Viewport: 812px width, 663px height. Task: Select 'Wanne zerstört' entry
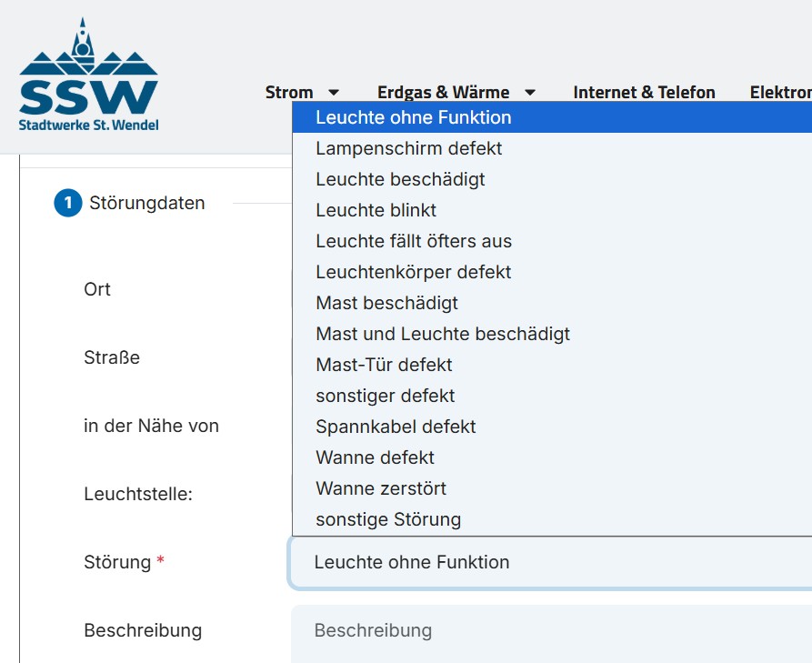coord(381,488)
